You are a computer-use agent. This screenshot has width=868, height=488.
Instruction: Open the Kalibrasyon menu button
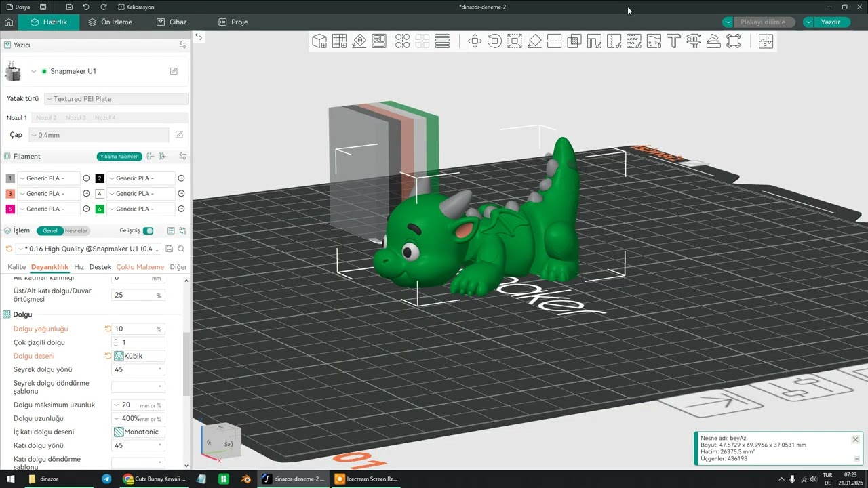pyautogui.click(x=136, y=7)
